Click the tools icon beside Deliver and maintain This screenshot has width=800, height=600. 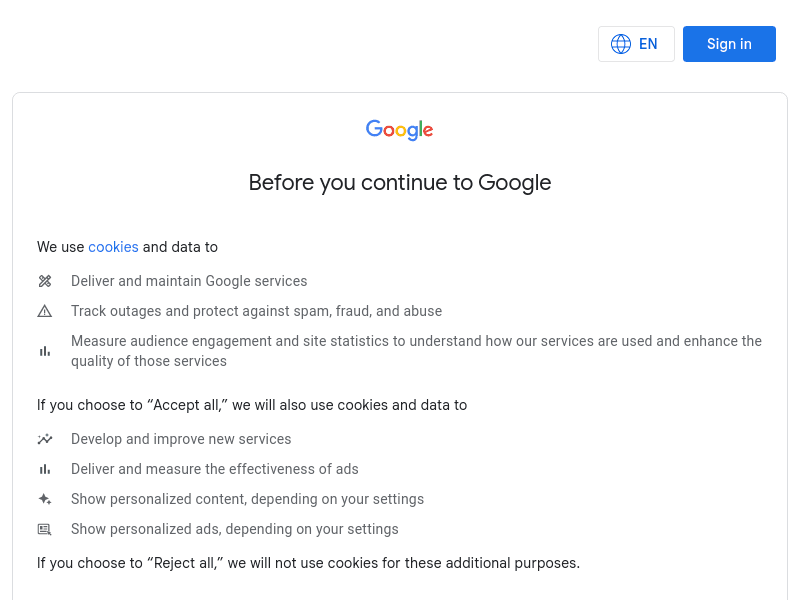(45, 281)
